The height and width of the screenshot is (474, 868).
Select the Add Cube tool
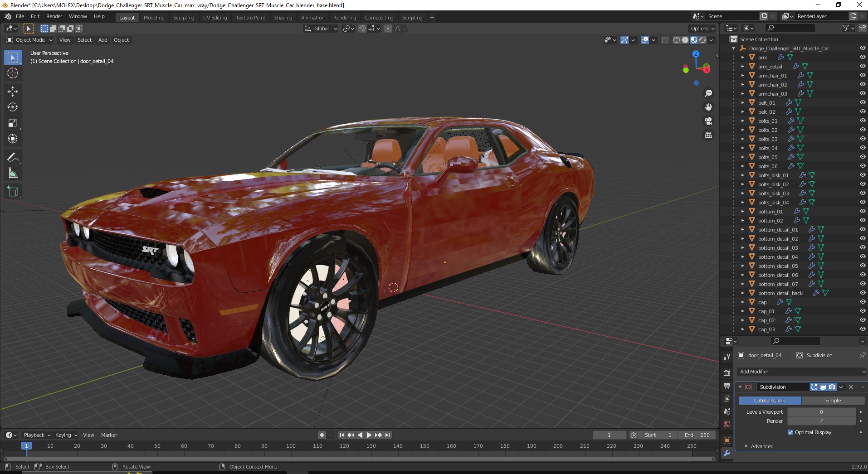pos(13,192)
